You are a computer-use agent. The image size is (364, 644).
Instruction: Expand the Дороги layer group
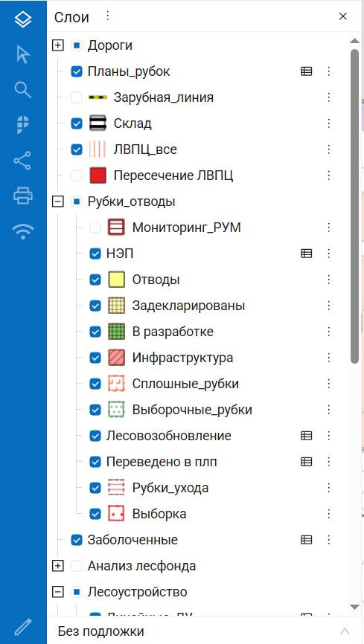click(58, 45)
